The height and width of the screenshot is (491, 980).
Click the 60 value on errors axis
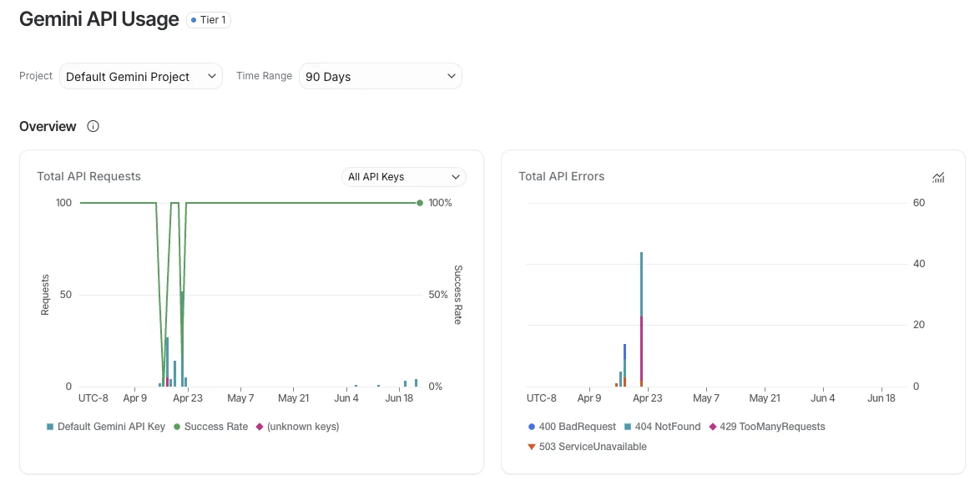919,203
